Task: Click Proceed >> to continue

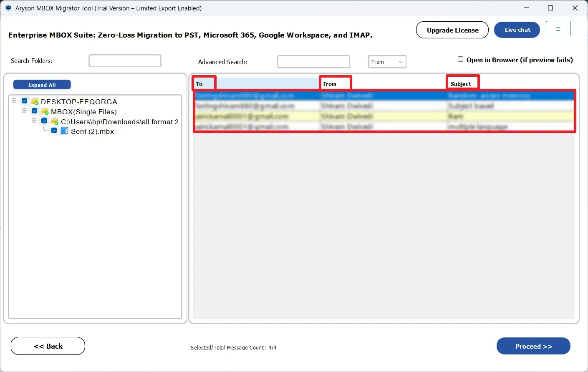Action: point(533,346)
